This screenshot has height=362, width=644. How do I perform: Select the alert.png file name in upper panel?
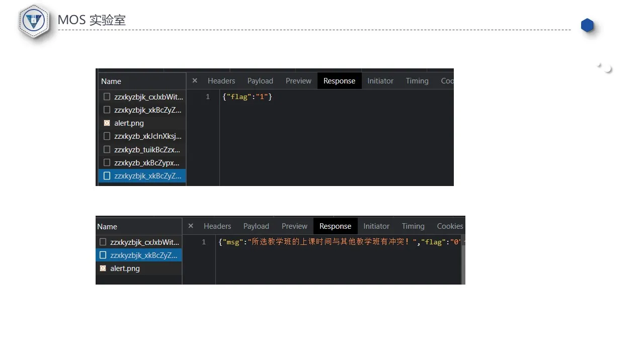129,123
